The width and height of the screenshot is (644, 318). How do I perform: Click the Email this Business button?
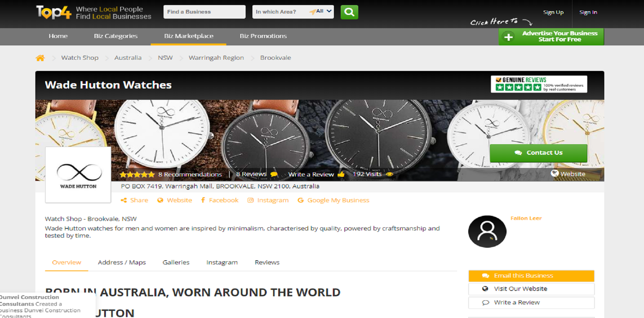(531, 276)
